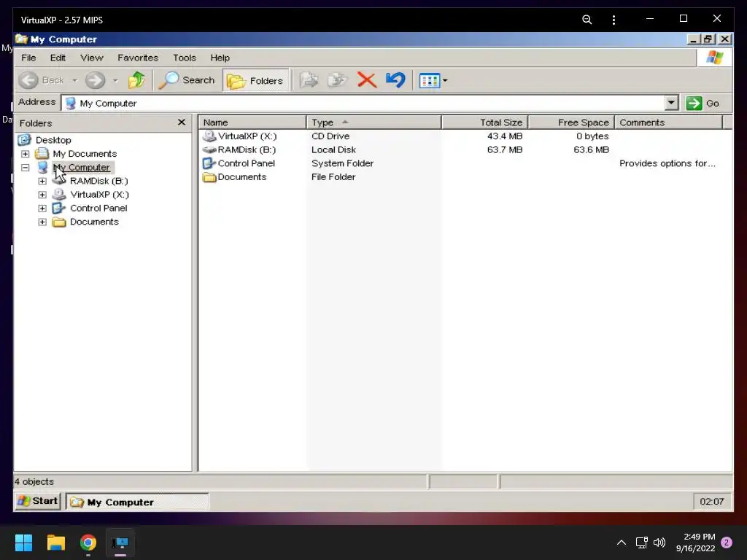Open the VirtualXP three-dot menu
The image size is (747, 560).
tap(614, 20)
